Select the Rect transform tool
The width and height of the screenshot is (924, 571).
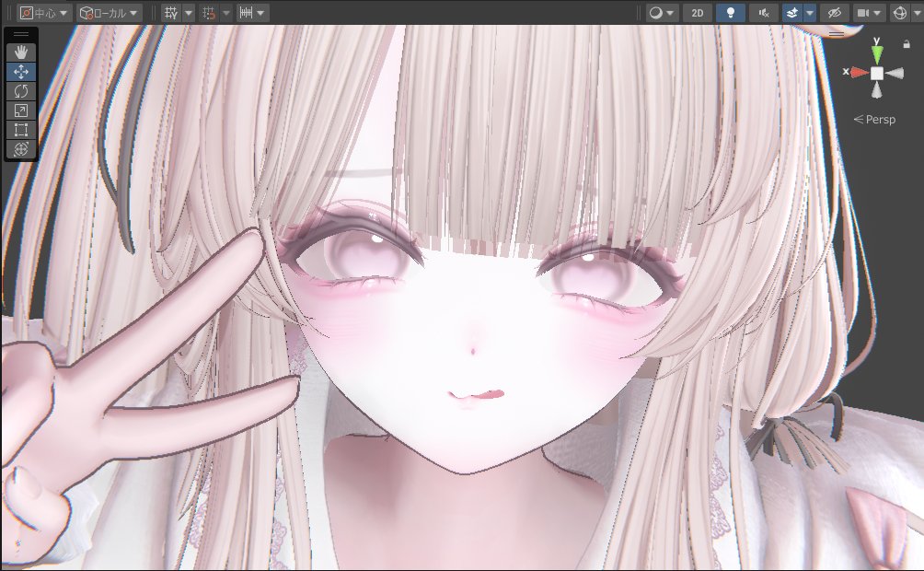20,130
